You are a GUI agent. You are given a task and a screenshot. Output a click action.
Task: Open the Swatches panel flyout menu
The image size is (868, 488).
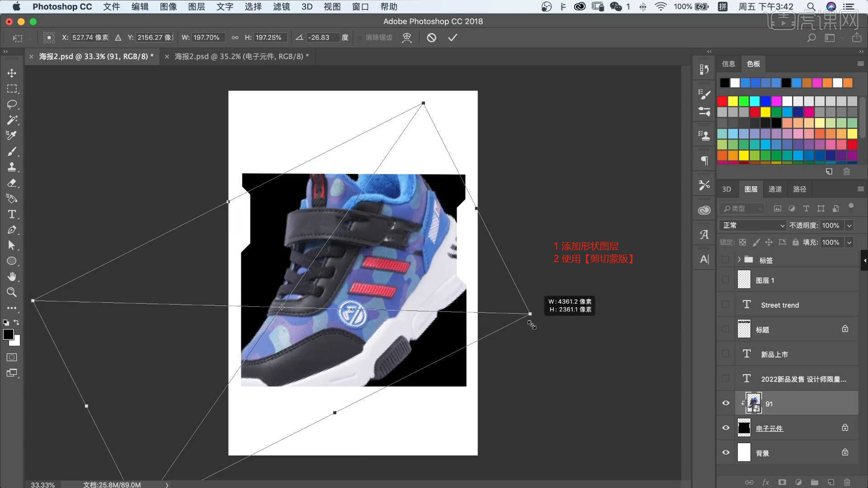coord(860,64)
